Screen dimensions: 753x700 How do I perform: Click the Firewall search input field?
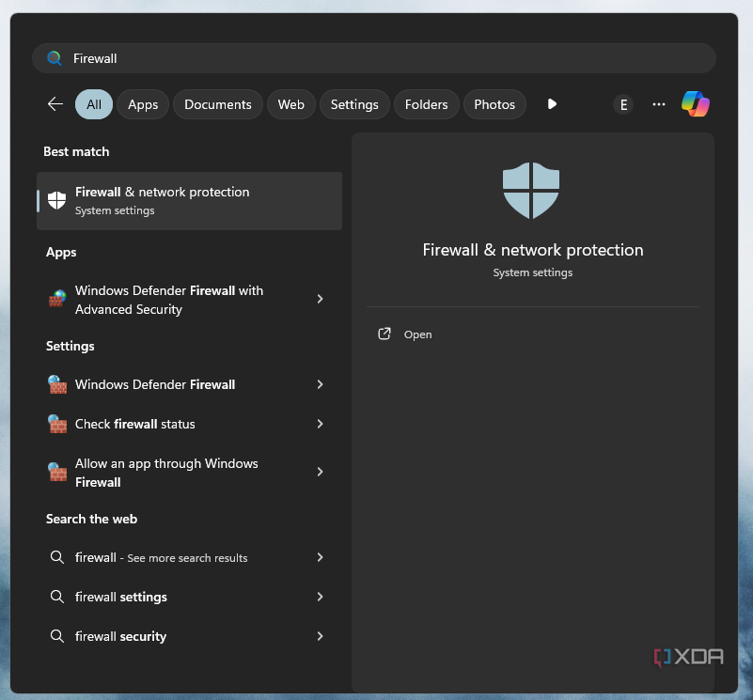point(373,58)
